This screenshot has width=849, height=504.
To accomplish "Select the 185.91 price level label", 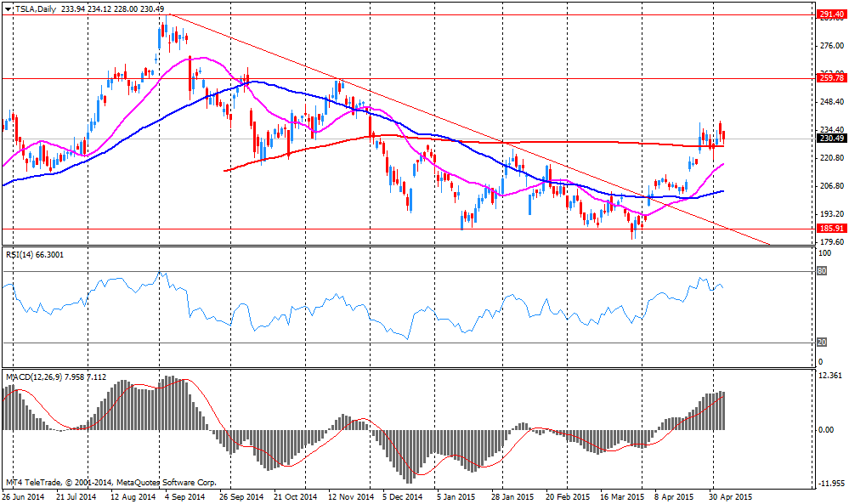I will pyautogui.click(x=832, y=229).
